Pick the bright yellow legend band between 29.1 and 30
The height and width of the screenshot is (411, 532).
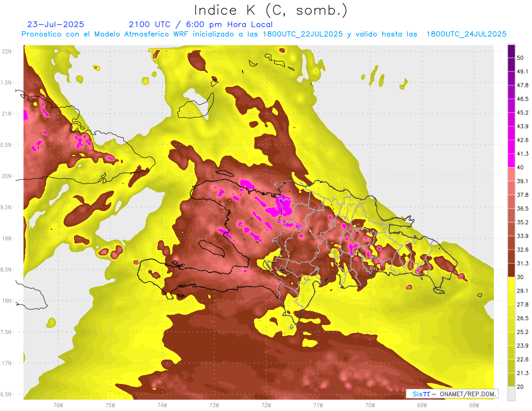(x=511, y=284)
